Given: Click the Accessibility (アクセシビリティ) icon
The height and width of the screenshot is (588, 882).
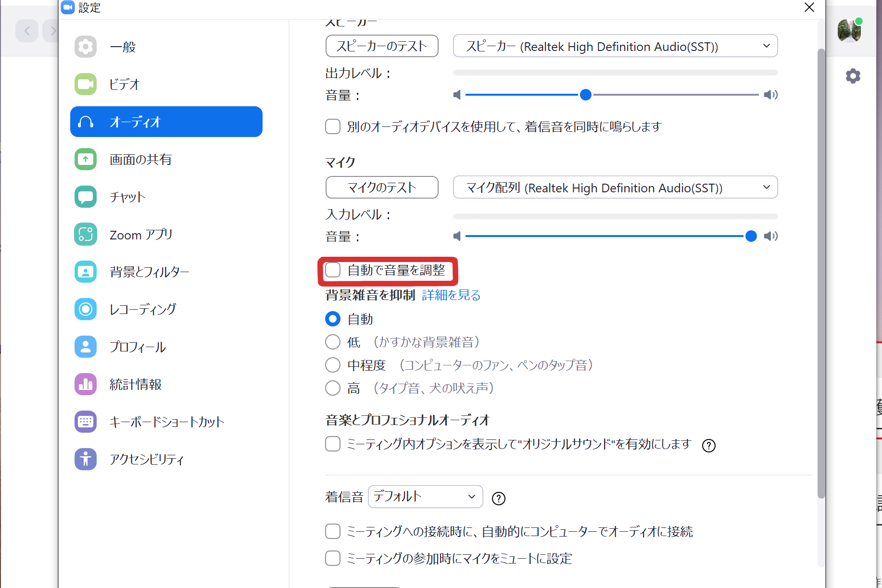Looking at the screenshot, I should [x=86, y=459].
